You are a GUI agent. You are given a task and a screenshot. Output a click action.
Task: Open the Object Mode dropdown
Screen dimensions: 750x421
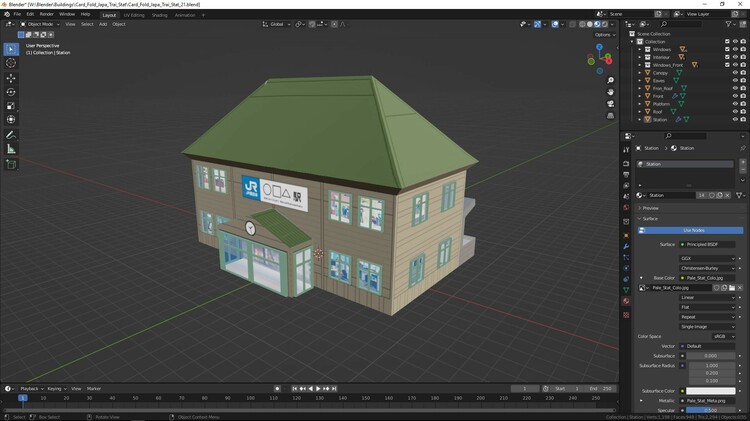41,24
